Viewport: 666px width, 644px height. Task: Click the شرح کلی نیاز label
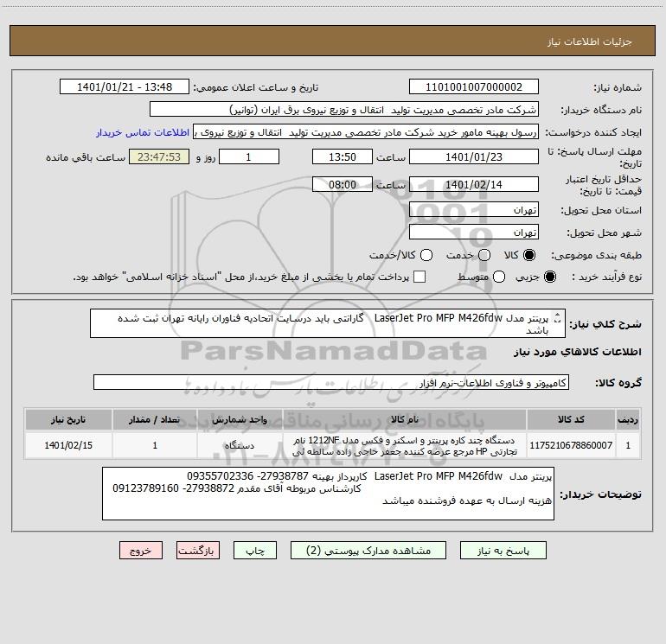tap(605, 324)
